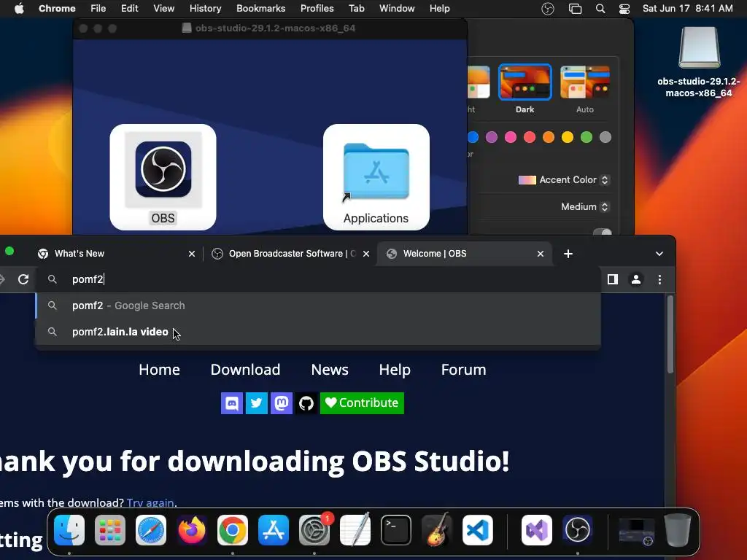Screen dimensions: 747x560
Task: Open the OBS Discord link icon
Action: pos(232,403)
